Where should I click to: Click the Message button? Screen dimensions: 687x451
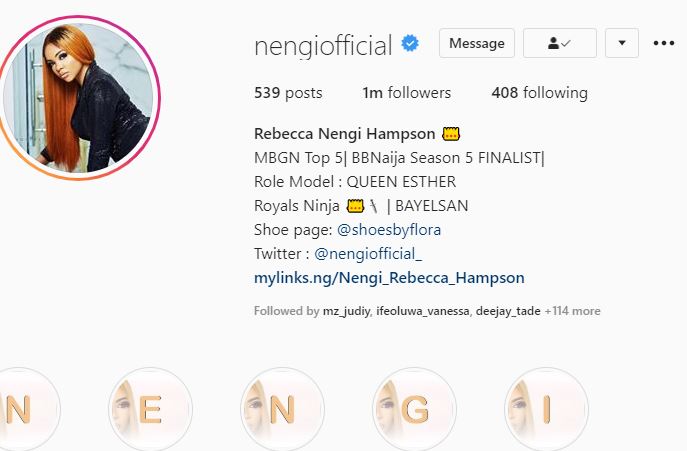[x=477, y=43]
